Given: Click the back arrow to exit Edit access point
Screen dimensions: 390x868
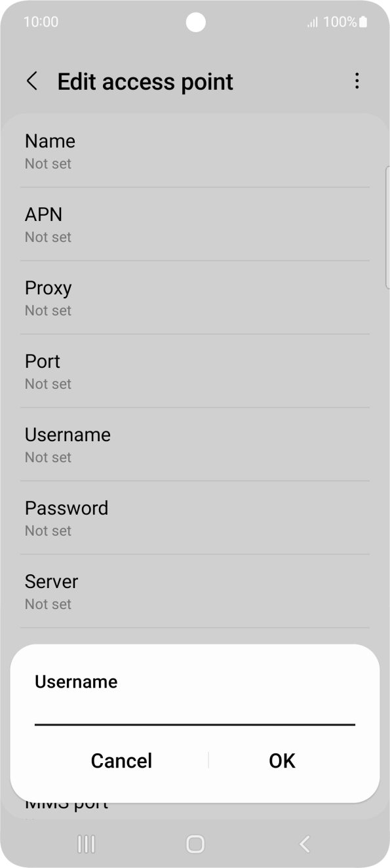Looking at the screenshot, I should [x=31, y=81].
